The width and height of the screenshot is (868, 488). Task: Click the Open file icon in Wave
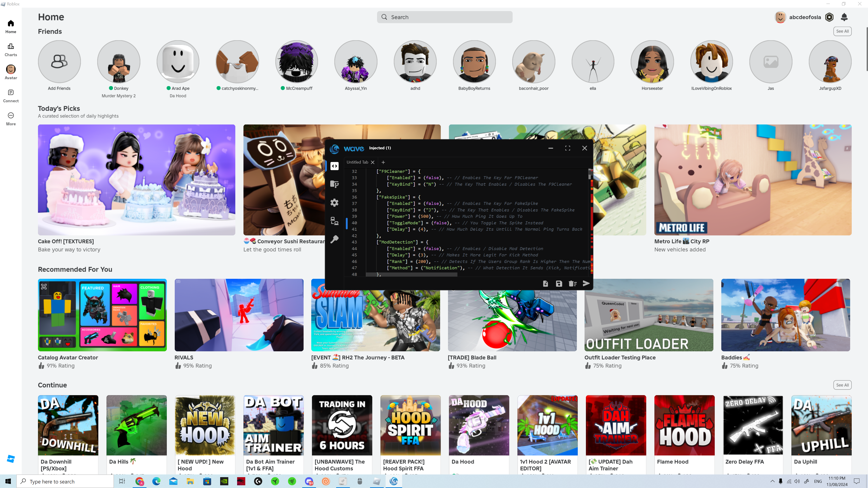coord(545,284)
